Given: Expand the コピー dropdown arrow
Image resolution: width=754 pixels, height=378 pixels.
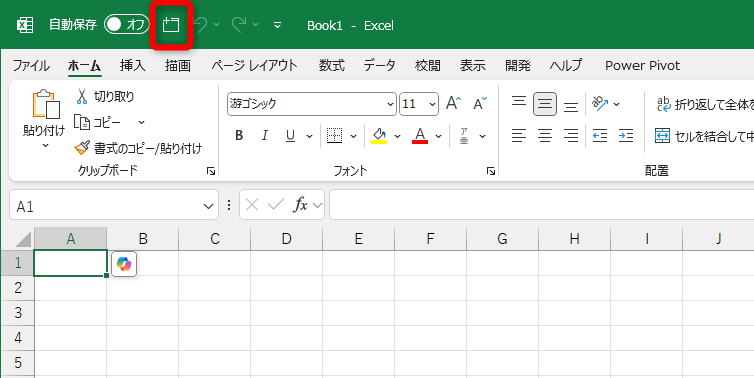Looking at the screenshot, I should [141, 123].
